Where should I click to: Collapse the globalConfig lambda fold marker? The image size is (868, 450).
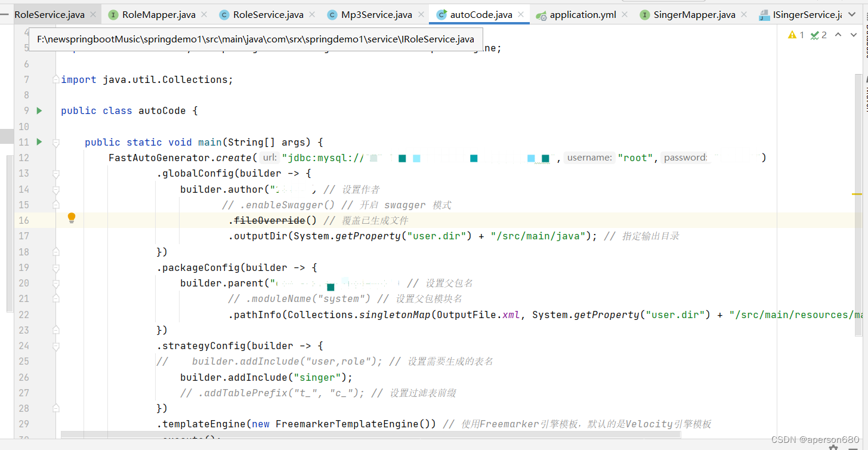tap(55, 173)
